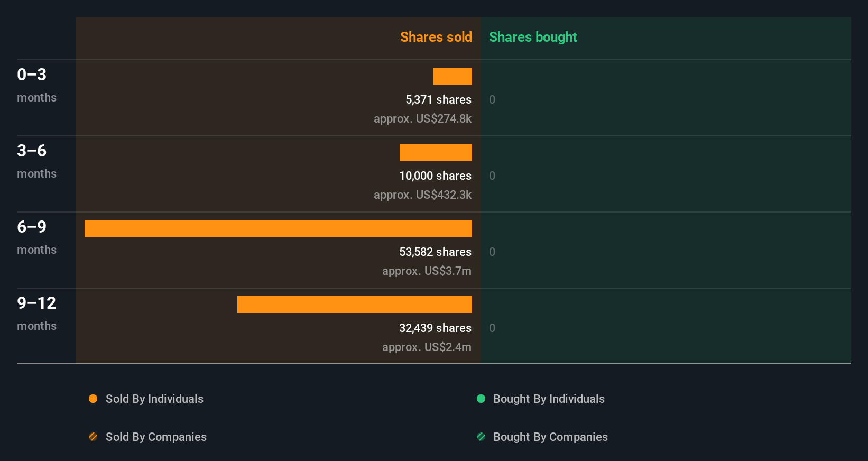Viewport: 868px width, 461px height.
Task: Toggle the Bought By Individuals legend label
Action: click(x=549, y=399)
